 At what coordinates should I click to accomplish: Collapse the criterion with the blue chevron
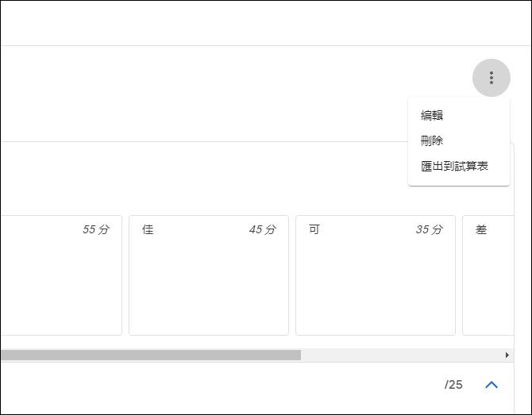(x=492, y=385)
